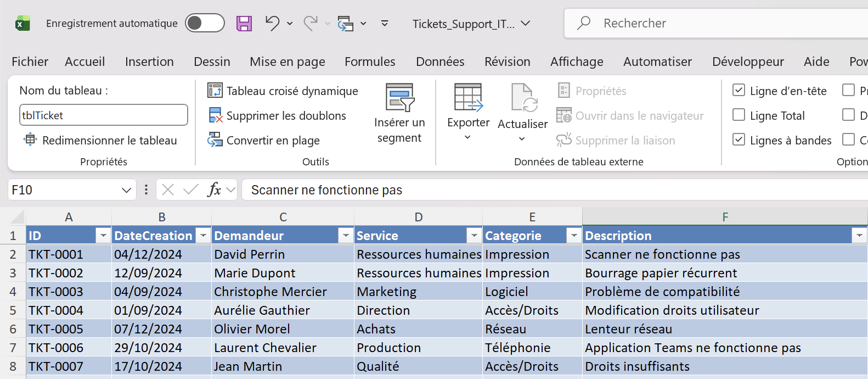Click Convertir en plage icon
This screenshot has width=868, height=379.
click(x=215, y=140)
